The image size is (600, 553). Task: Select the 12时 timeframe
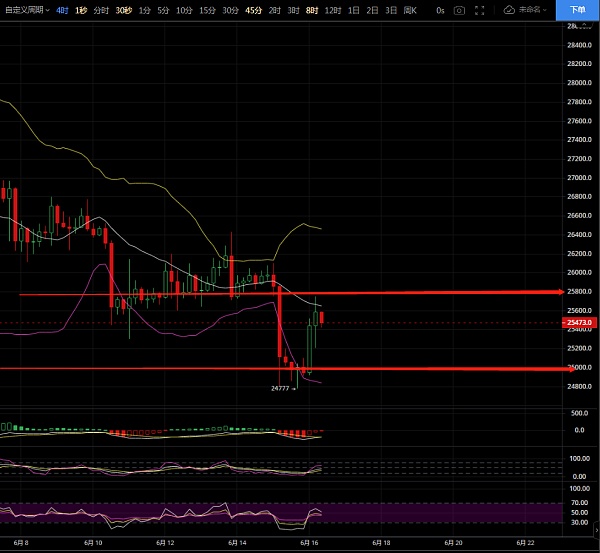click(332, 10)
